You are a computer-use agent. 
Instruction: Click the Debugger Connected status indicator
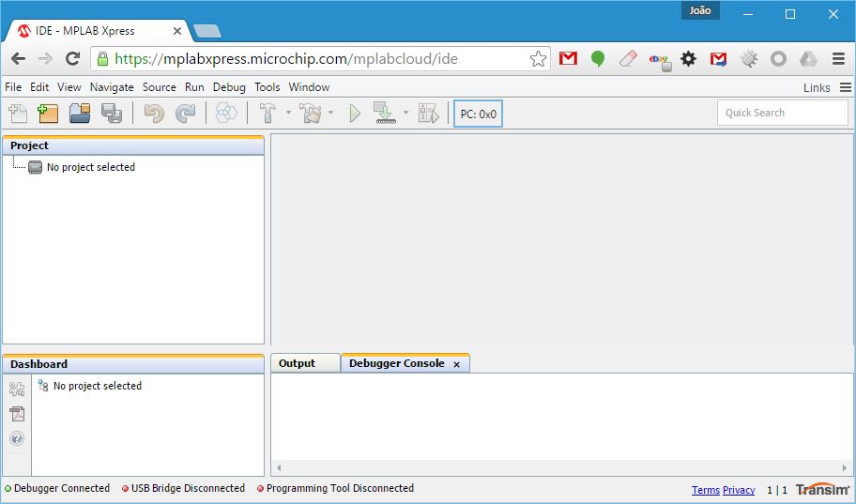(x=57, y=488)
